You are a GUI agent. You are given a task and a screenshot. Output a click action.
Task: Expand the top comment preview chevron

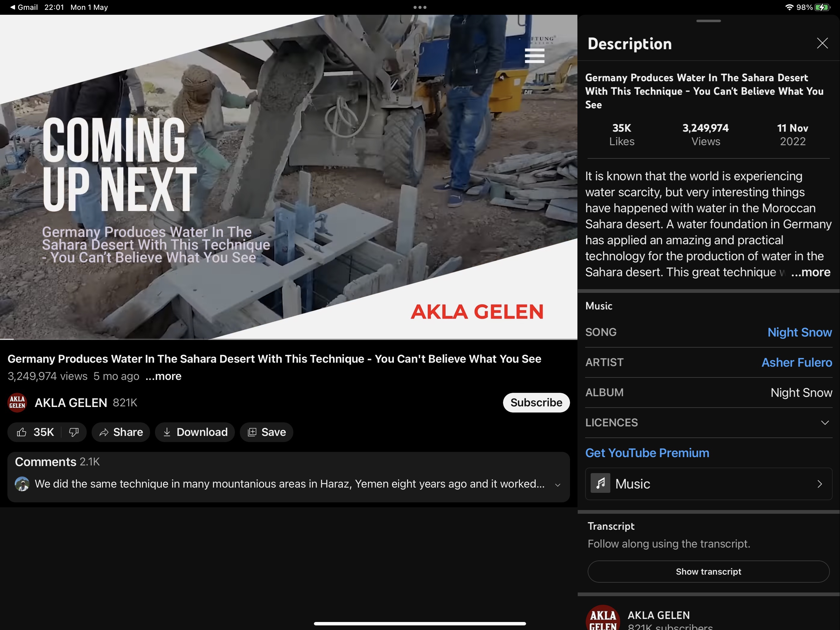point(557,485)
